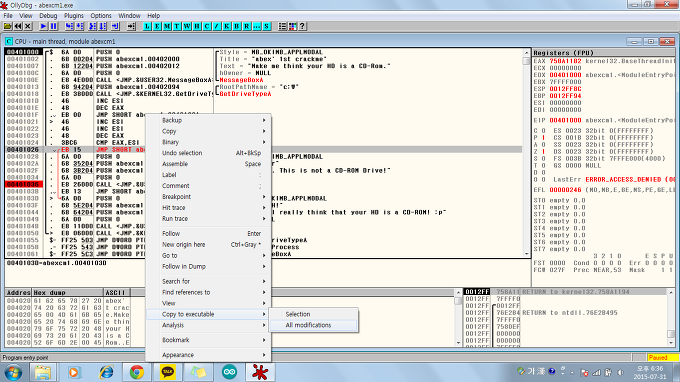Expand the Go to submenu
This screenshot has width=680, height=382.
click(x=209, y=255)
